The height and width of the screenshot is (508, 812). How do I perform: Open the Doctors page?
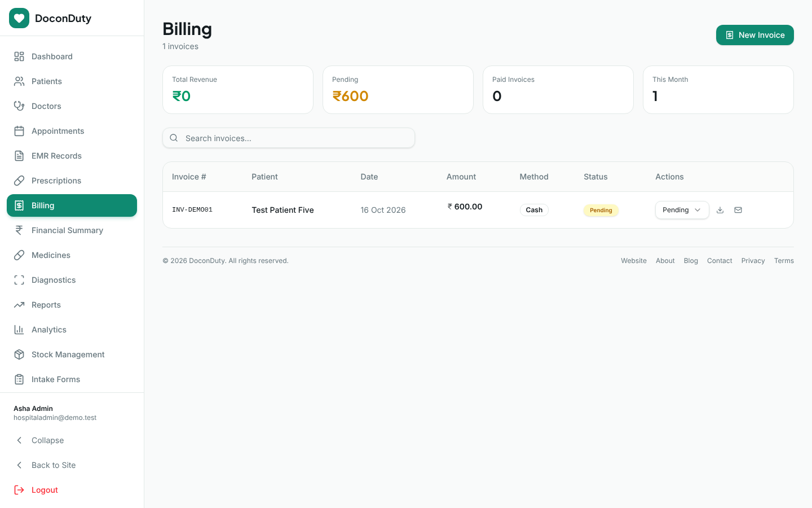coord(72,106)
